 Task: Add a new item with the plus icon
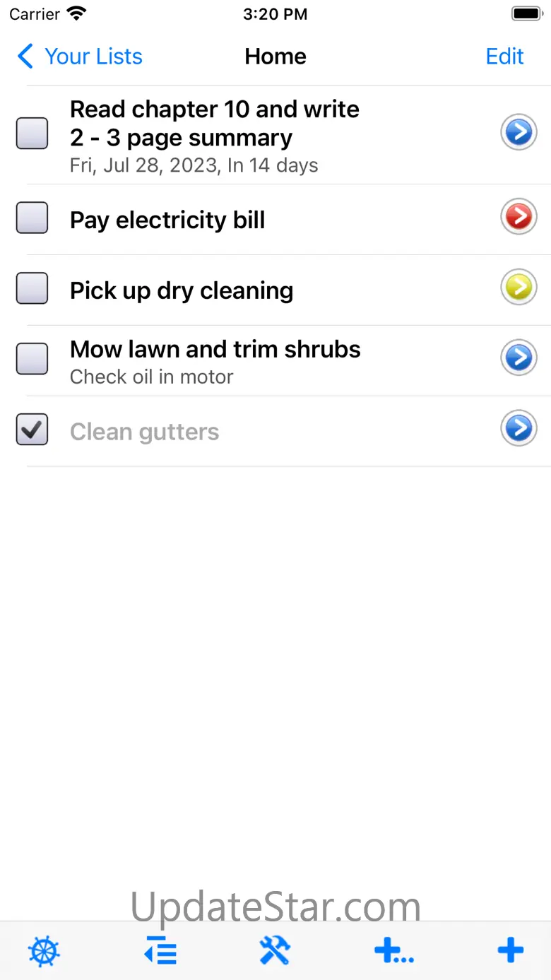pos(510,951)
